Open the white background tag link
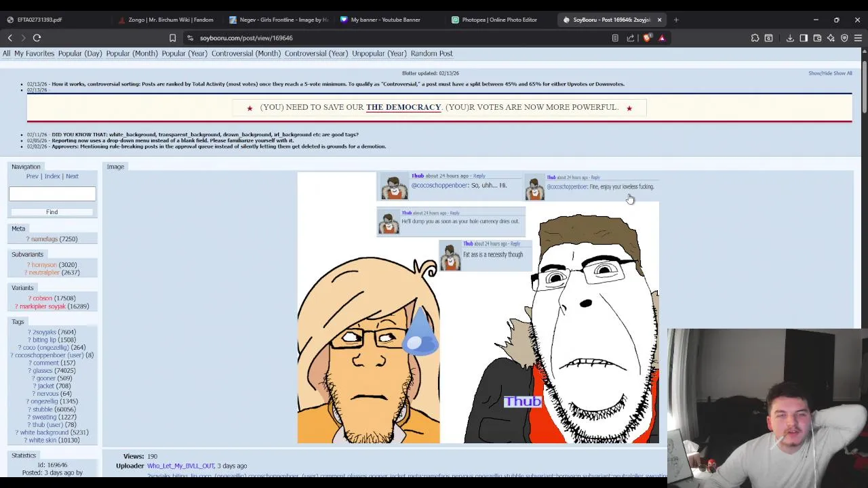Screen dimensions: 868x488 (x=44, y=432)
